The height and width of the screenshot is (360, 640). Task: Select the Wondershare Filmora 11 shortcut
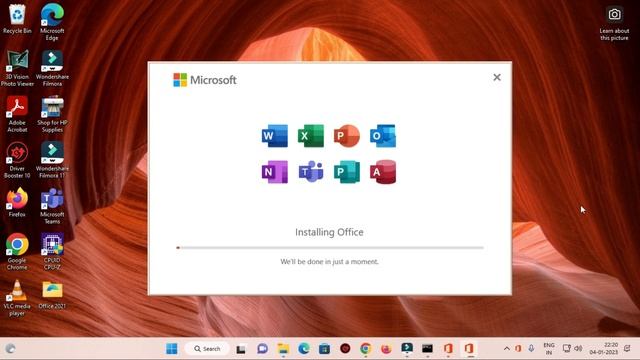point(52,160)
